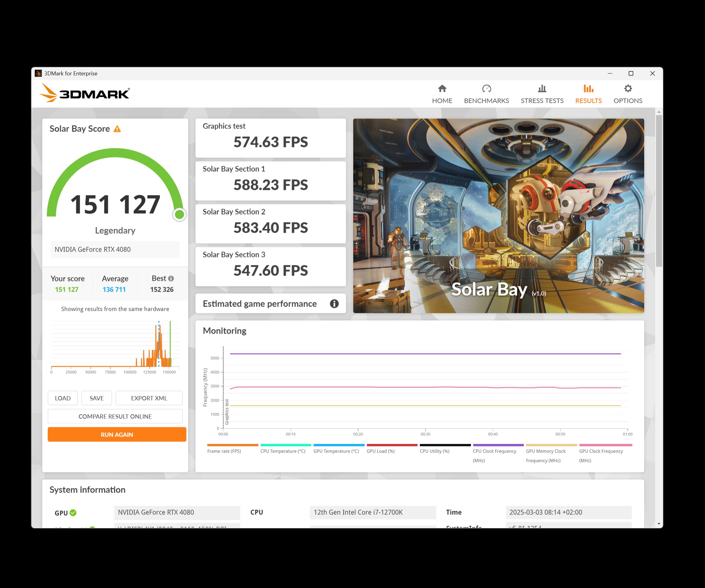Click the Monitoring heading
Viewport: 705px width, 588px height.
225,331
